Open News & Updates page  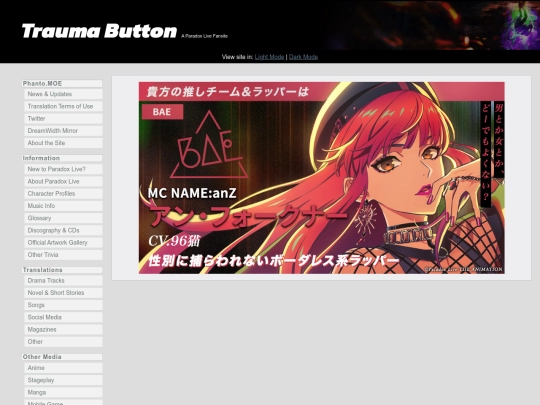[63, 94]
